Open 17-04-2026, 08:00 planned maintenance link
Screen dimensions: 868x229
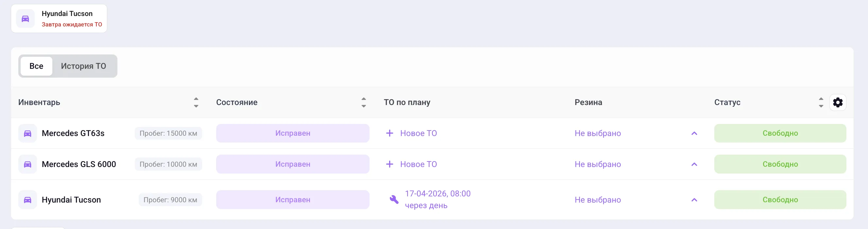[438, 194]
